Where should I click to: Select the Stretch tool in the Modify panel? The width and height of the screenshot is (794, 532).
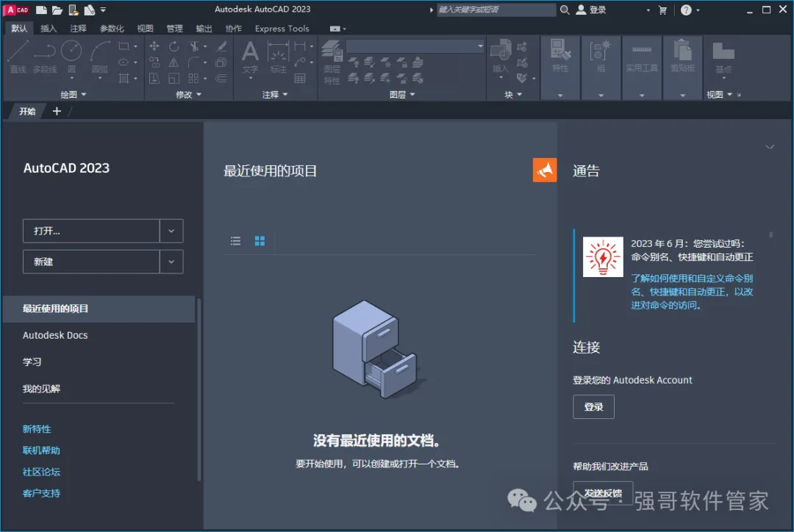click(154, 79)
